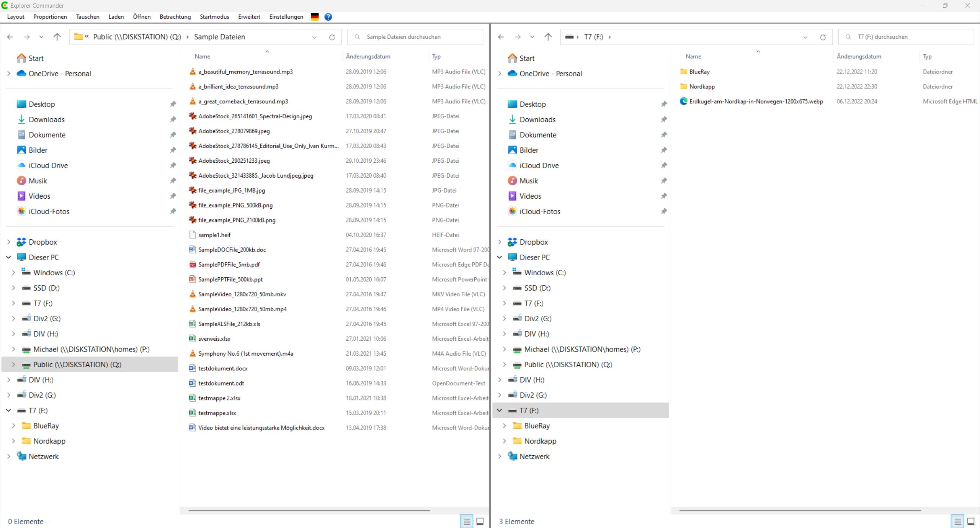
Task: Open the blue help question mark icon
Action: pyautogui.click(x=328, y=17)
